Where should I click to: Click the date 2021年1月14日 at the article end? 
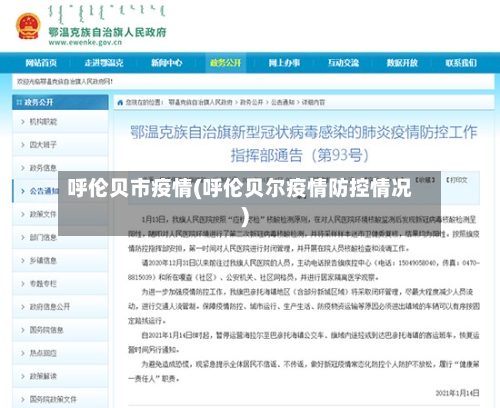pos(457,393)
